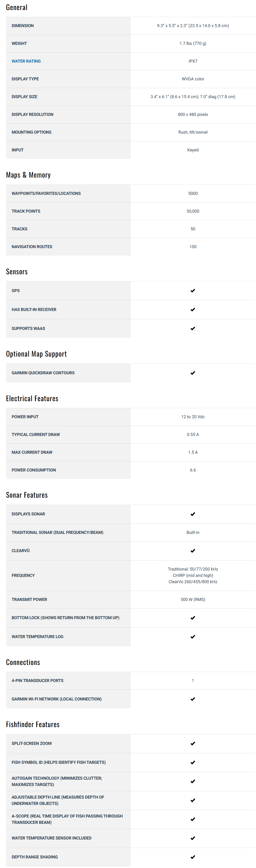The height and width of the screenshot is (868, 256).
Task: Click the Fish Symbol ID checkmark
Action: point(193,762)
